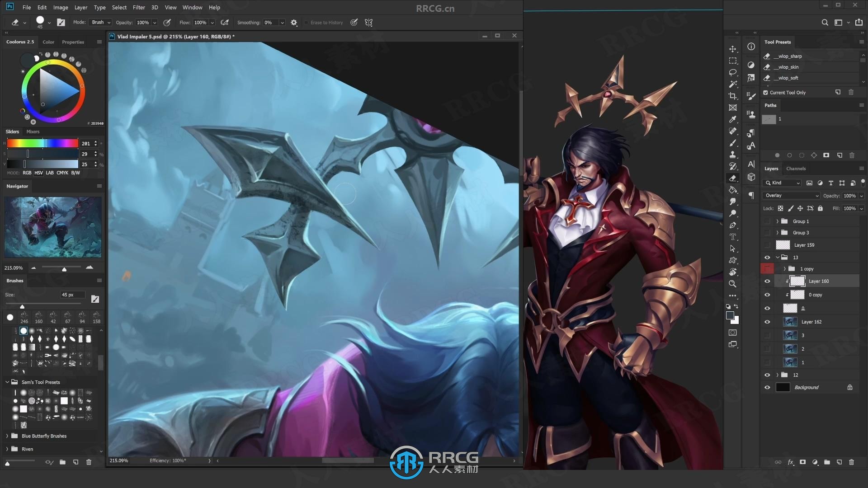Viewport: 868px width, 488px height.
Task: Select the History Brush tool
Action: pyautogui.click(x=733, y=166)
